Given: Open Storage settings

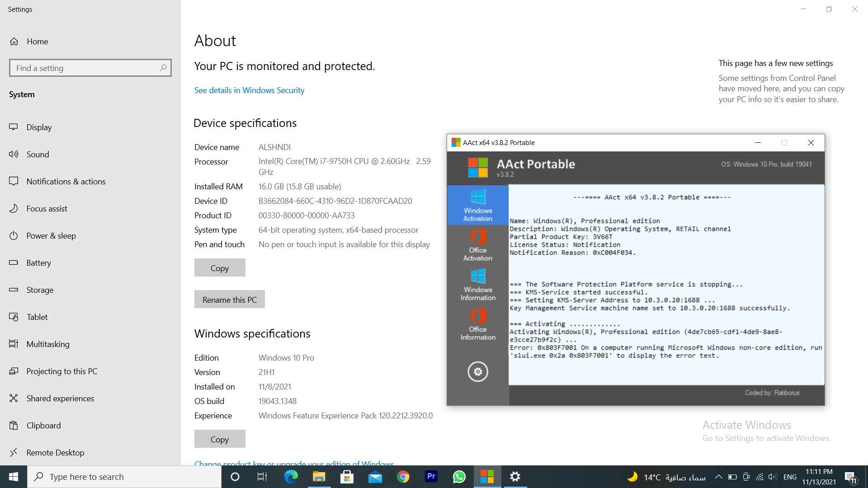Looking at the screenshot, I should point(90,290).
